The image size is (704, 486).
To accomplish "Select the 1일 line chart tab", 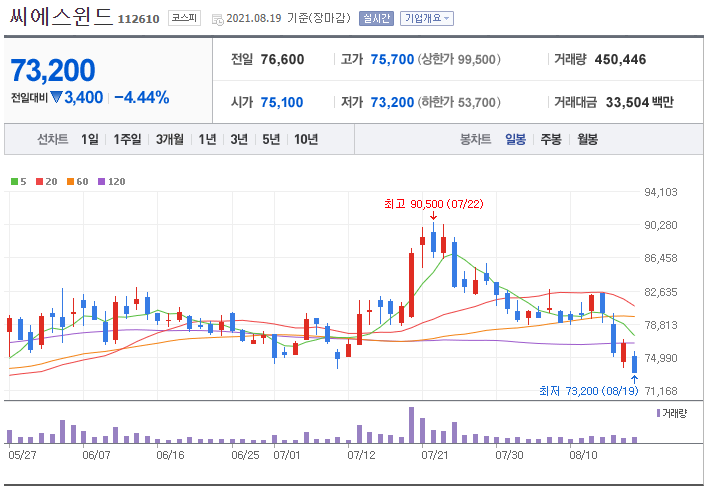I will 90,139.
